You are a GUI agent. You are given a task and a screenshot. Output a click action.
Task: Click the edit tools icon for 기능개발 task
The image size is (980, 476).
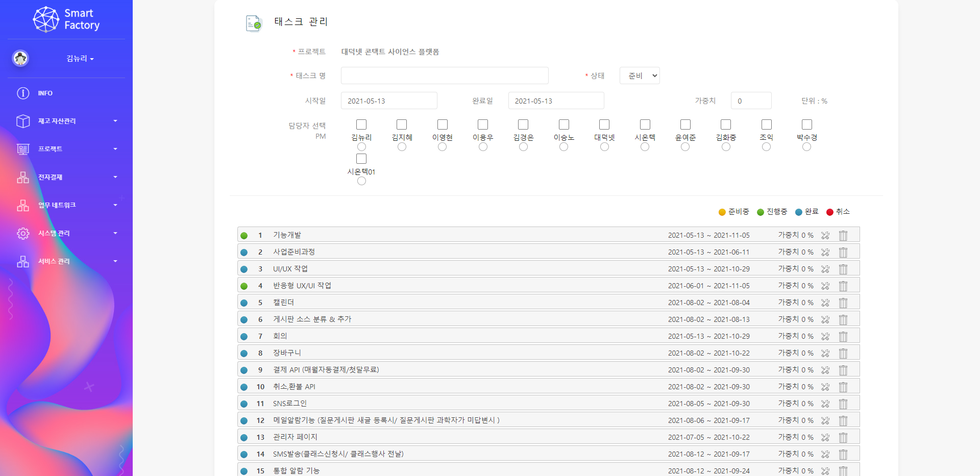825,235
